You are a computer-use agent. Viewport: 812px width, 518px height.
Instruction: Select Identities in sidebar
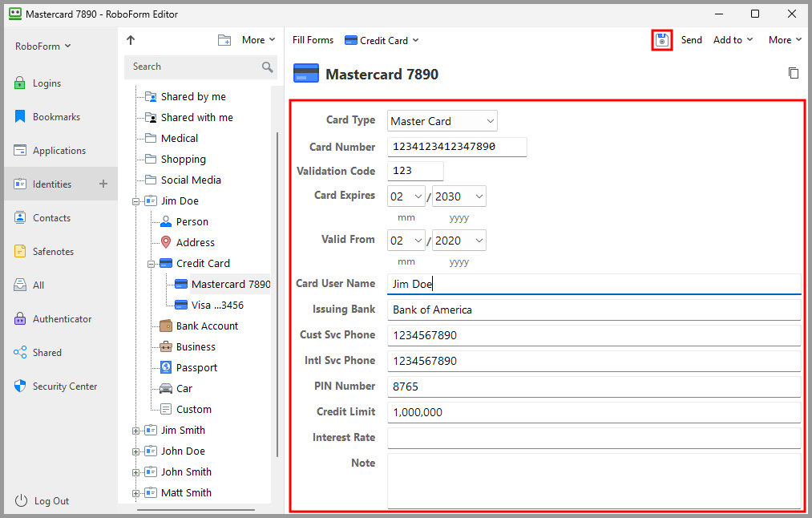61,184
